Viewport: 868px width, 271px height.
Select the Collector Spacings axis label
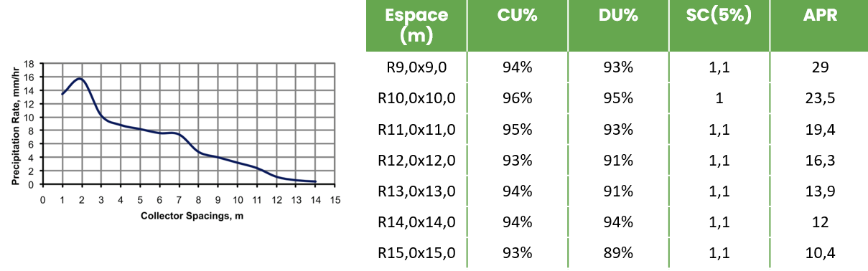(186, 216)
